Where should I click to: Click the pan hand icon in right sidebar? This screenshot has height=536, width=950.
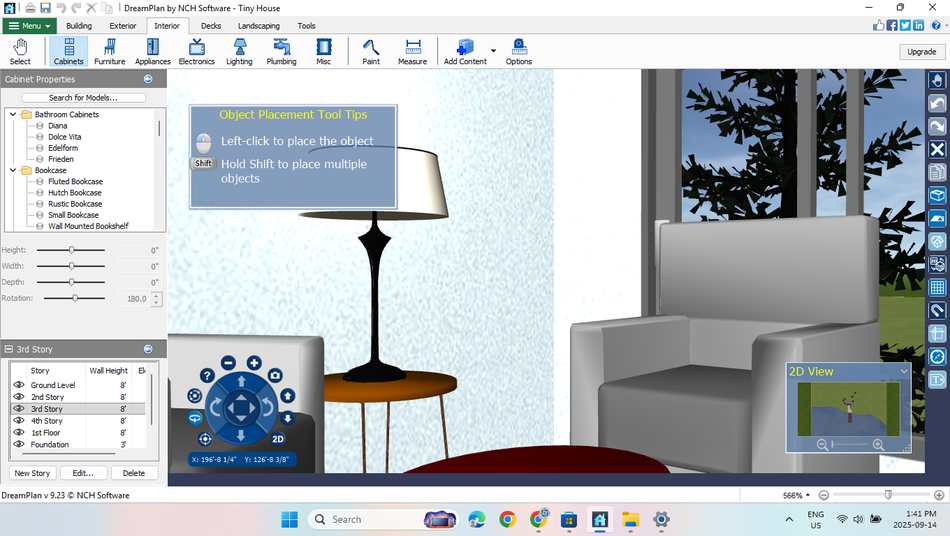[937, 81]
